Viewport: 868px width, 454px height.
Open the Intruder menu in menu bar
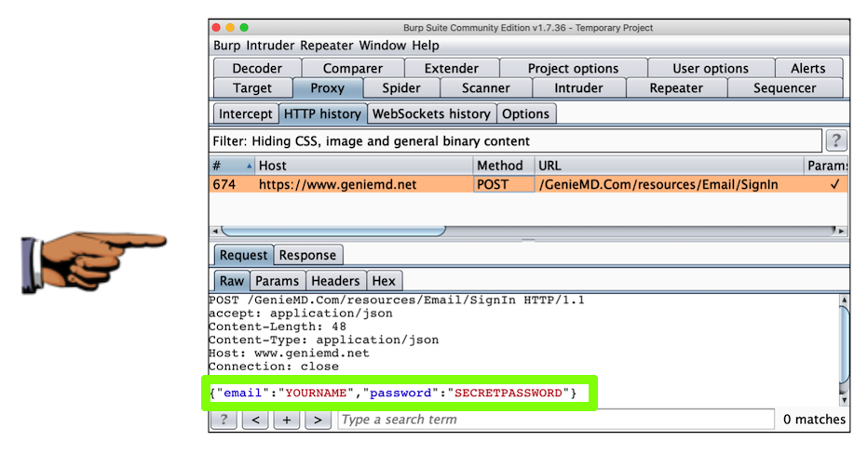[270, 46]
